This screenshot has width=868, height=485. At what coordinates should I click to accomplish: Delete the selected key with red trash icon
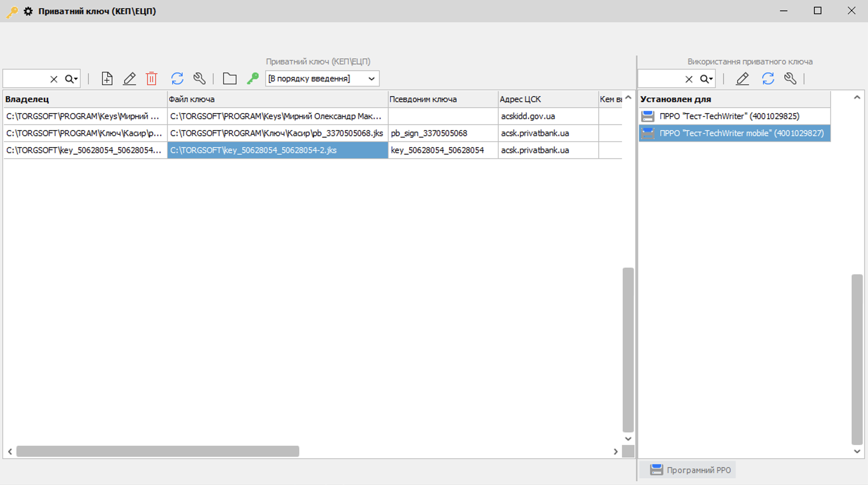151,79
